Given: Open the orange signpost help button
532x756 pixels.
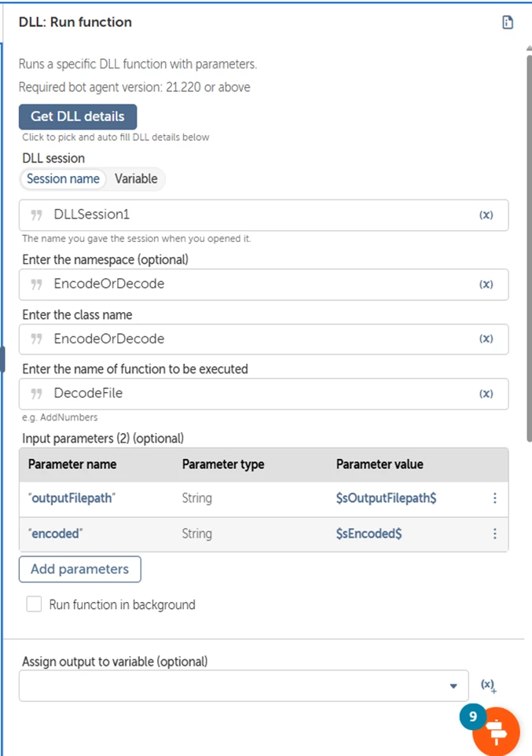Looking at the screenshot, I should tap(496, 732).
